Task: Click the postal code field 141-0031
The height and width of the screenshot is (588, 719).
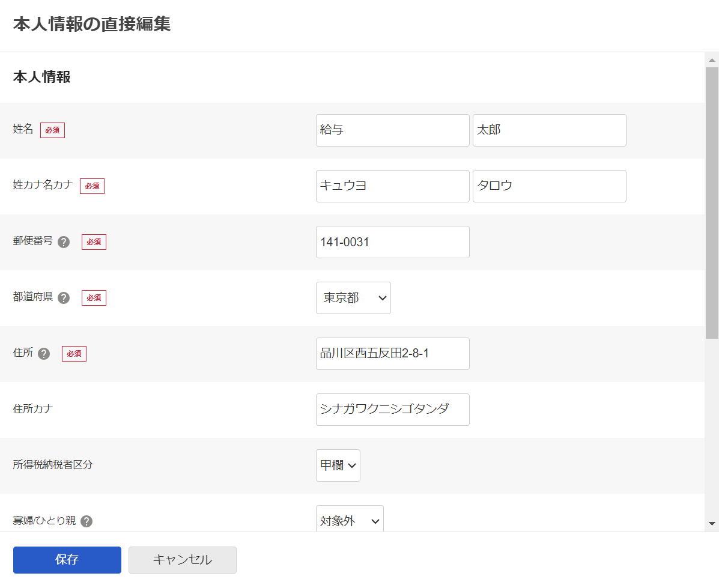Action: [x=392, y=242]
